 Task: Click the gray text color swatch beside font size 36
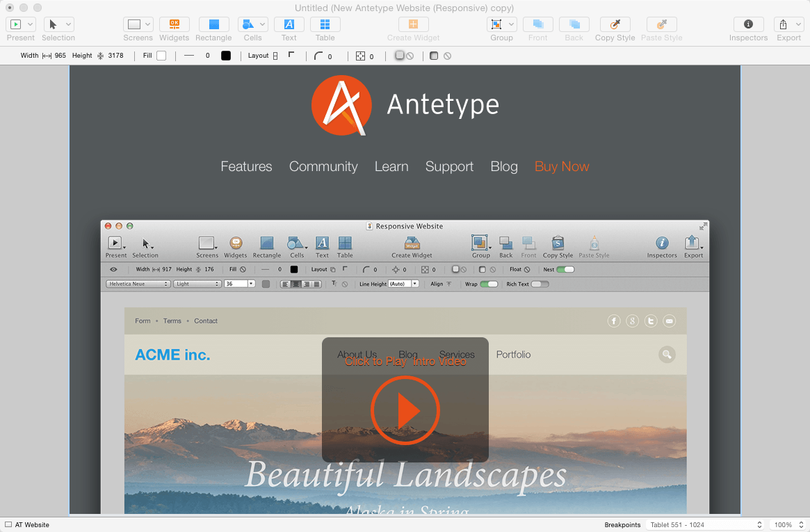(266, 284)
